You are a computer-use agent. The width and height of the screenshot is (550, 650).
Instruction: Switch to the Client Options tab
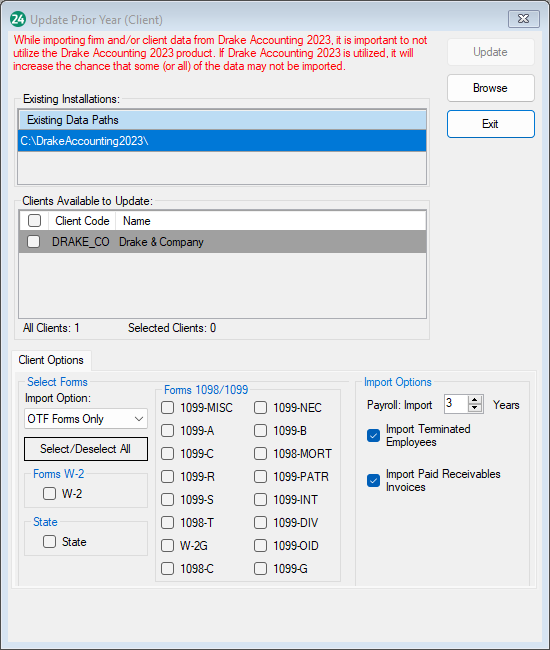point(51,360)
